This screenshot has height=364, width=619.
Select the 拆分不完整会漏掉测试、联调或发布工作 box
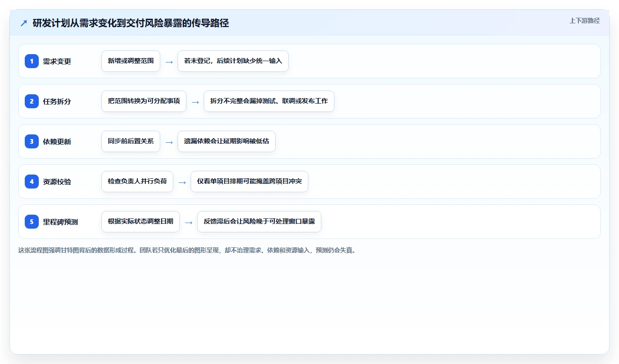coord(269,101)
